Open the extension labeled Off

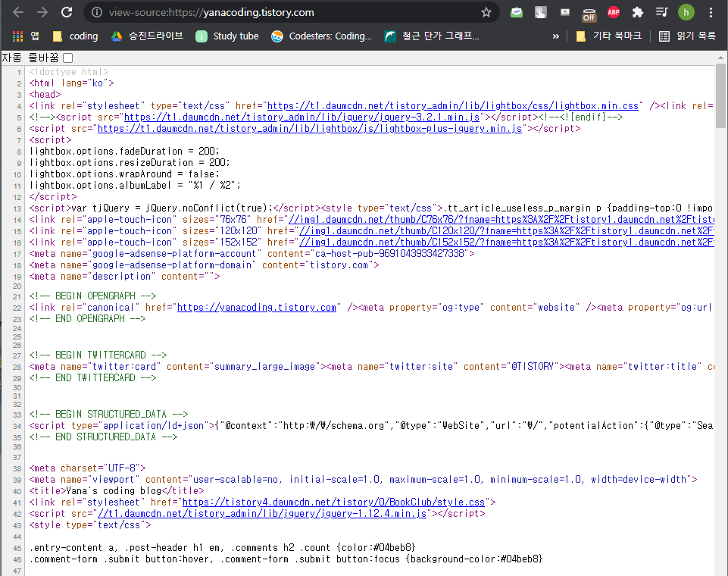589,15
